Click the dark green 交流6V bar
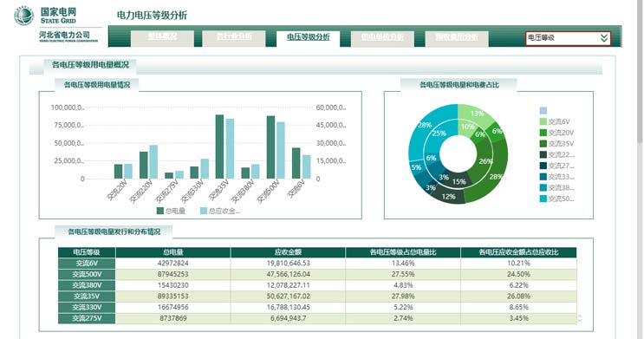 coord(296,163)
